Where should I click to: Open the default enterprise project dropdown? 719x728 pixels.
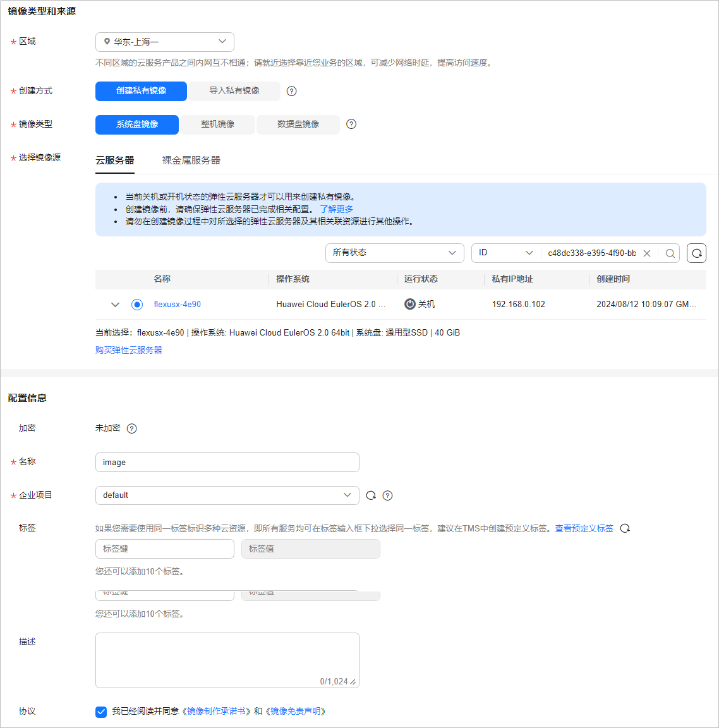(x=227, y=495)
